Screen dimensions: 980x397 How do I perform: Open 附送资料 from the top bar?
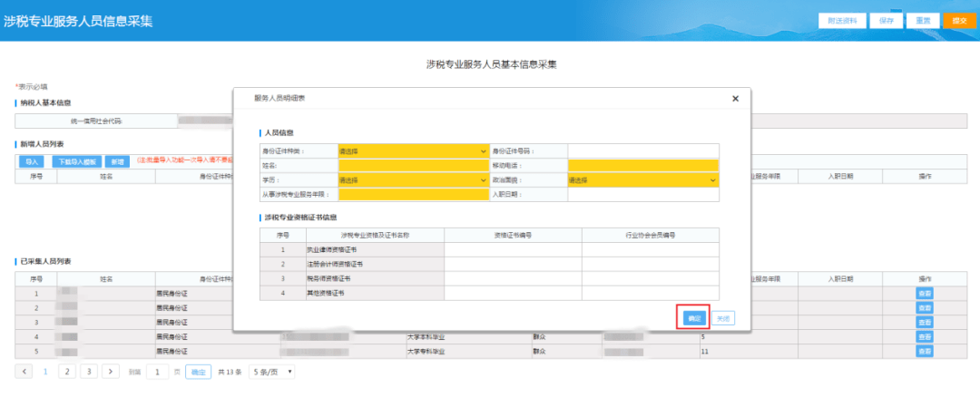click(x=842, y=20)
